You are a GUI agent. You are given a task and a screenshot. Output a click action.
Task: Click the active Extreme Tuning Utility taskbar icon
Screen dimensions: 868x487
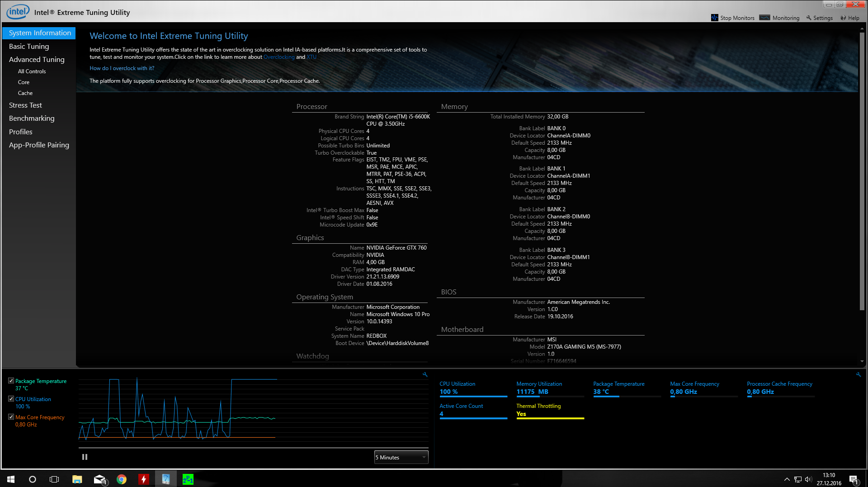click(x=166, y=479)
